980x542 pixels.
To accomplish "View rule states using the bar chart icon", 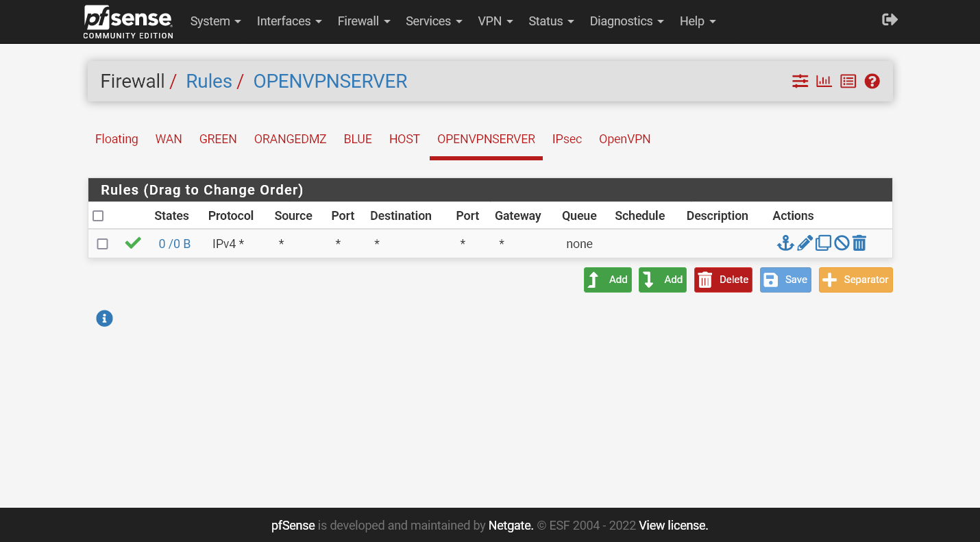I will click(x=824, y=81).
